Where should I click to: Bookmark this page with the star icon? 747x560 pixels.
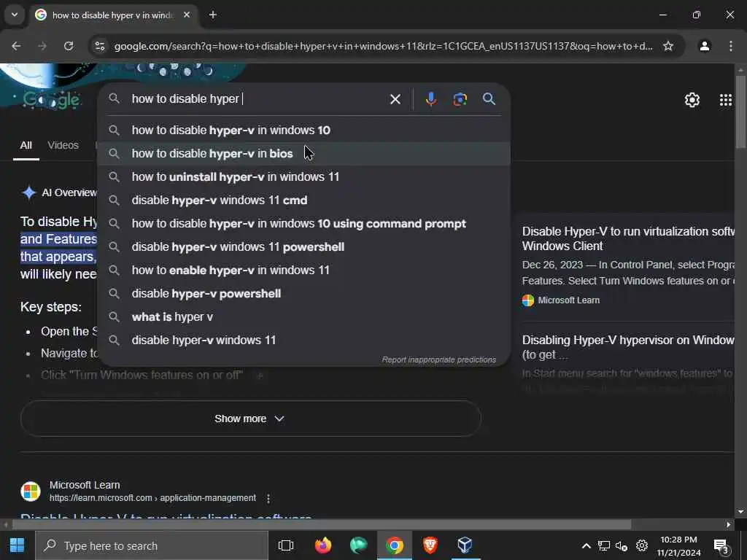668,46
